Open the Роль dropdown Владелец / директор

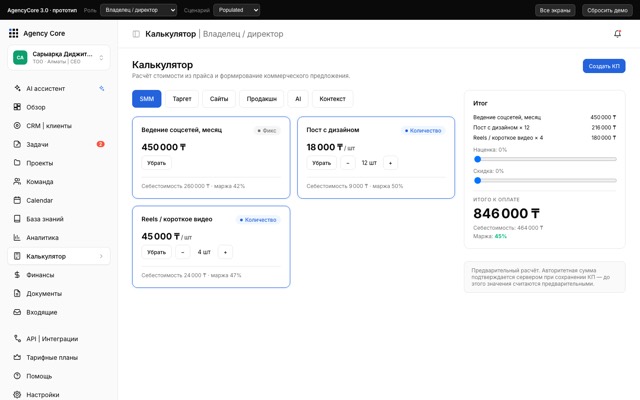[x=139, y=10]
